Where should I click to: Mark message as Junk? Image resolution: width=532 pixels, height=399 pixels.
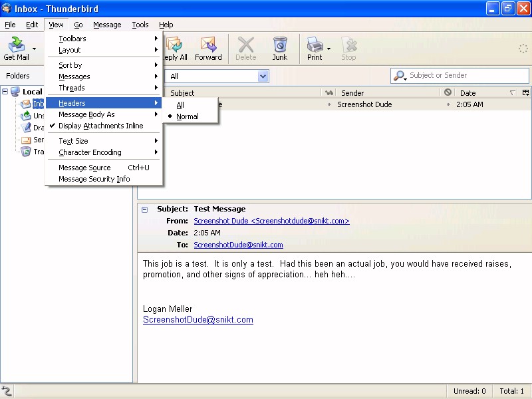click(280, 49)
